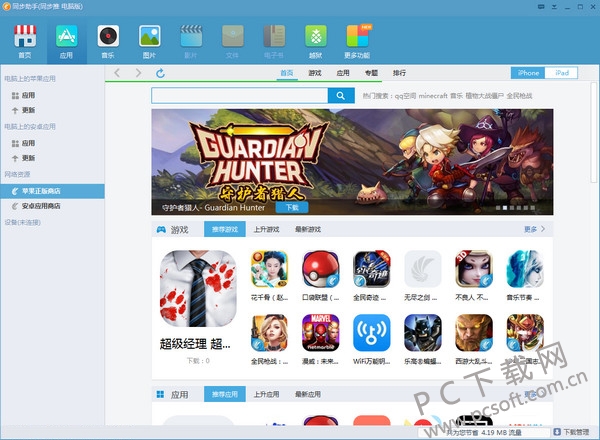The width and height of the screenshot is (600, 440).
Task: Go forward with the right arrow
Action: [139, 73]
